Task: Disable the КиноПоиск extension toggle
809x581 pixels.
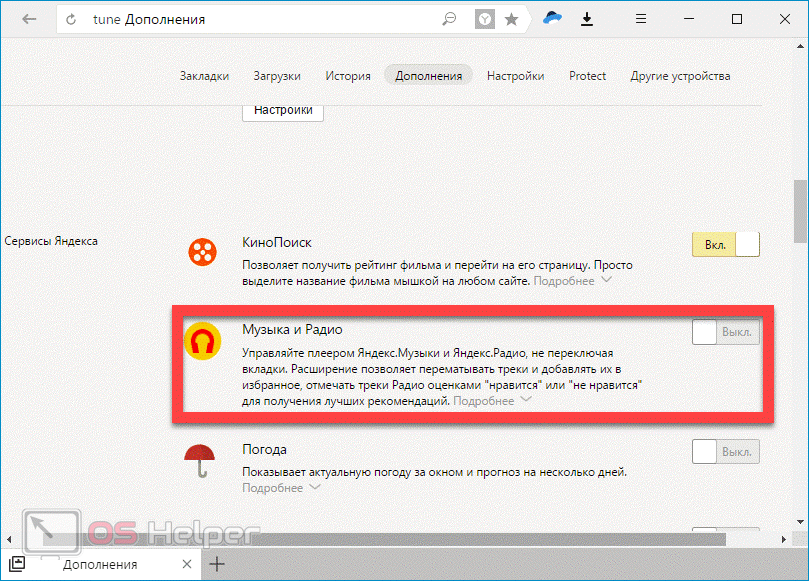Action: [x=725, y=245]
